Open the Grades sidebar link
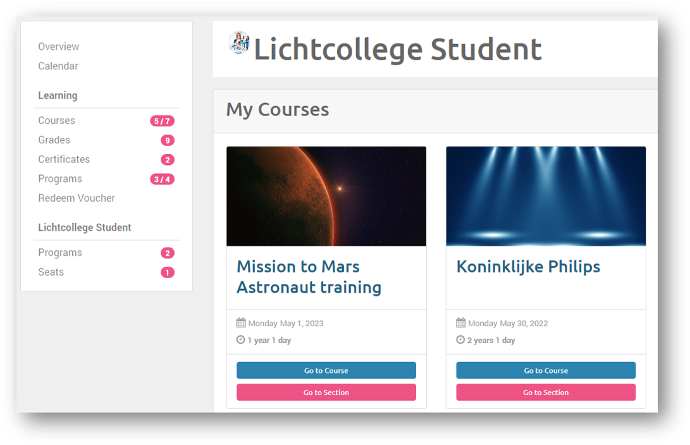The image size is (690, 445). pyautogui.click(x=54, y=140)
